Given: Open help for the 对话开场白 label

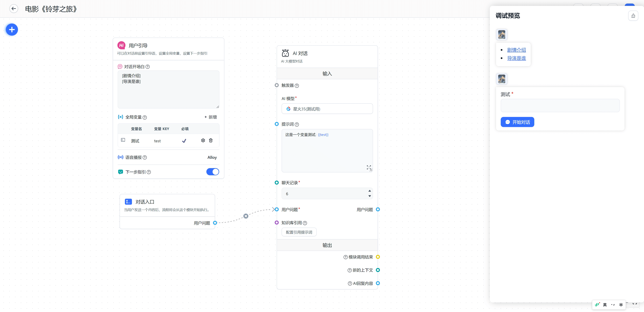Looking at the screenshot, I should tap(148, 67).
